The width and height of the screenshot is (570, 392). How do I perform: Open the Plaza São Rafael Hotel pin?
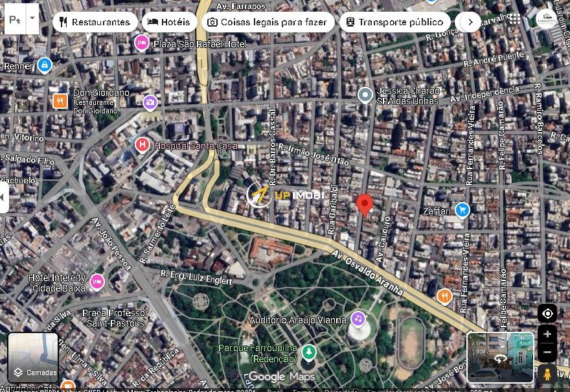tap(141, 43)
